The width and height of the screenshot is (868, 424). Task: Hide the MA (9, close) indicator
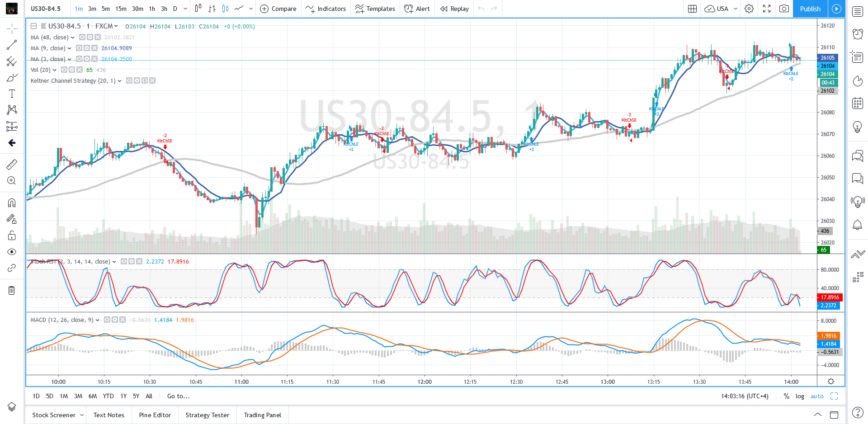click(79, 48)
